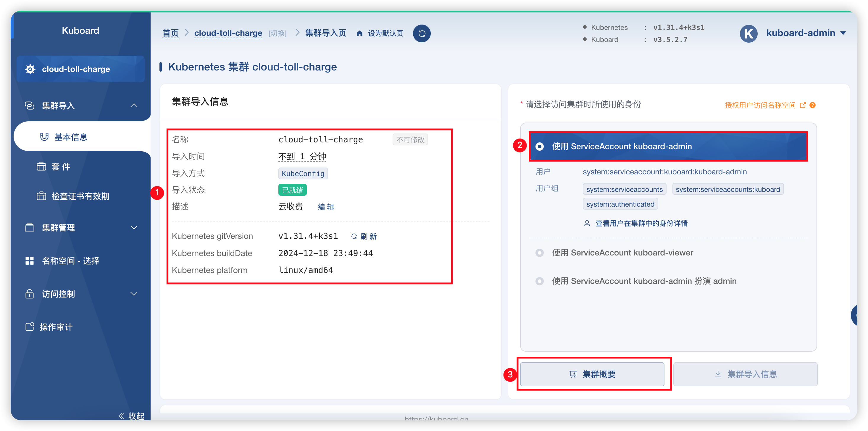Click the Kuboard logo title in sidebar
The height and width of the screenshot is (431, 868).
[x=80, y=31]
